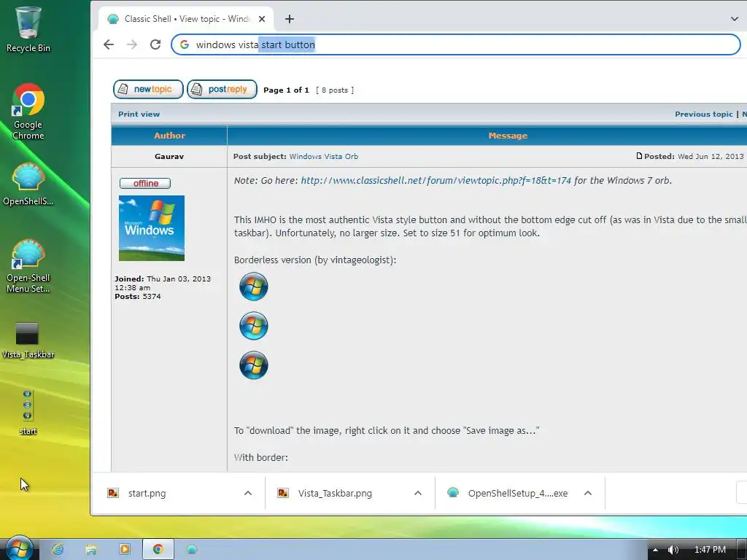Switch to the Classic Shell View topic tab

coord(186,19)
